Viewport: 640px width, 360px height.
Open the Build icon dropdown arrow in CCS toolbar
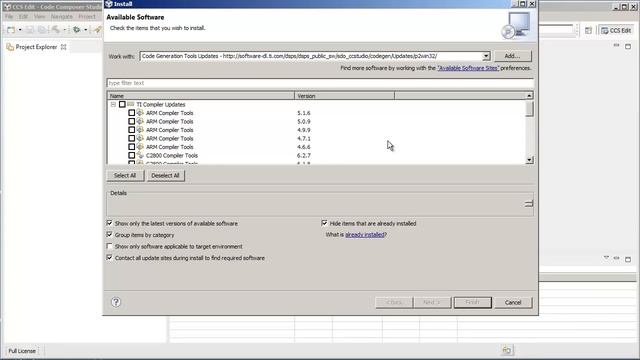click(x=64, y=30)
